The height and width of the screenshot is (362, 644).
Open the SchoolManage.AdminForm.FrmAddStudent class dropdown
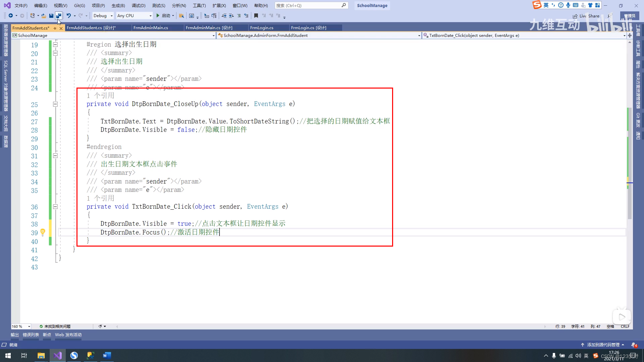[x=319, y=35]
